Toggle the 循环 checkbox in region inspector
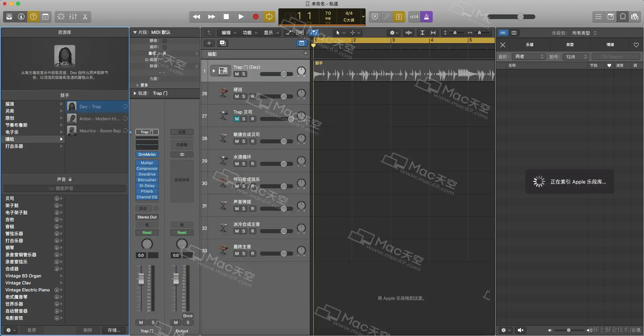Image resolution: width=644 pixels, height=336 pixels. pos(165,47)
